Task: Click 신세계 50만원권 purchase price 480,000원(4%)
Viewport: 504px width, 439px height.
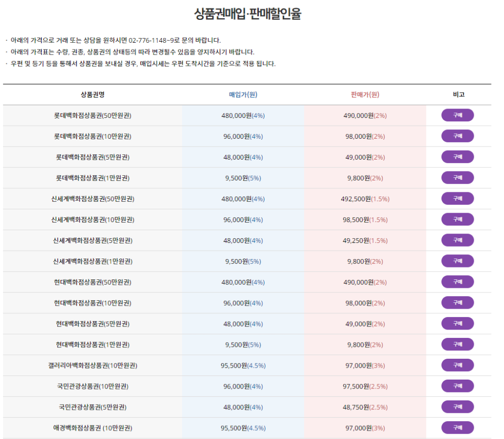Action: (x=243, y=199)
